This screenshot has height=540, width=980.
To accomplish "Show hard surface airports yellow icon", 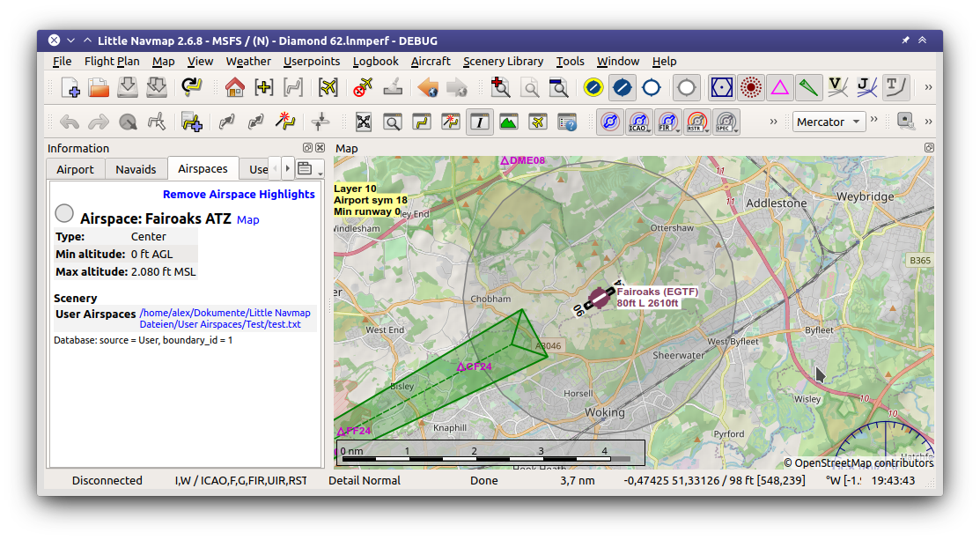I will 593,87.
